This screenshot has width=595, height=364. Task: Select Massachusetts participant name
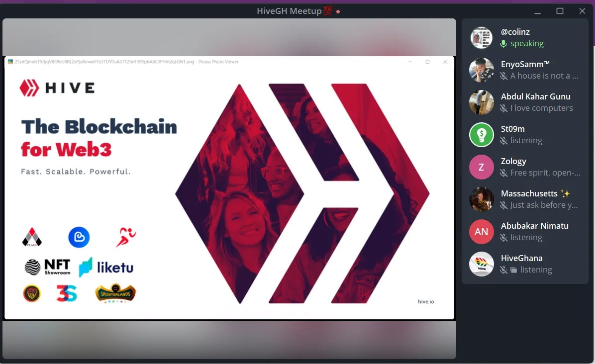(x=529, y=193)
